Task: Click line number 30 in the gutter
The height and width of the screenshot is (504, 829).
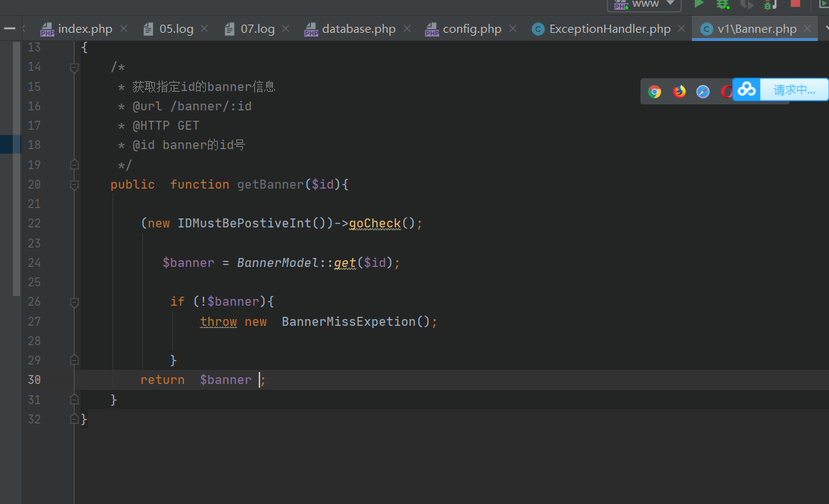Action: point(34,379)
